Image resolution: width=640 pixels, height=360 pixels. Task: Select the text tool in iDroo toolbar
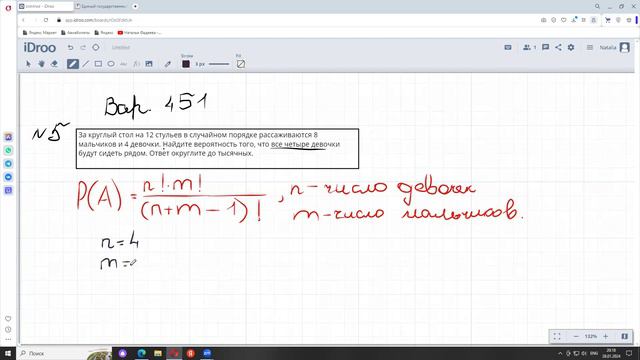click(123, 64)
